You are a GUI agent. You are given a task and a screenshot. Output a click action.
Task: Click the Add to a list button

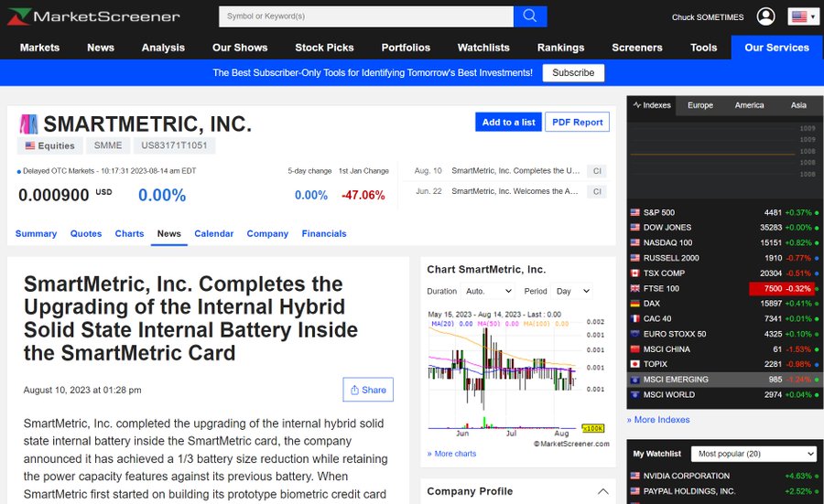coord(508,122)
